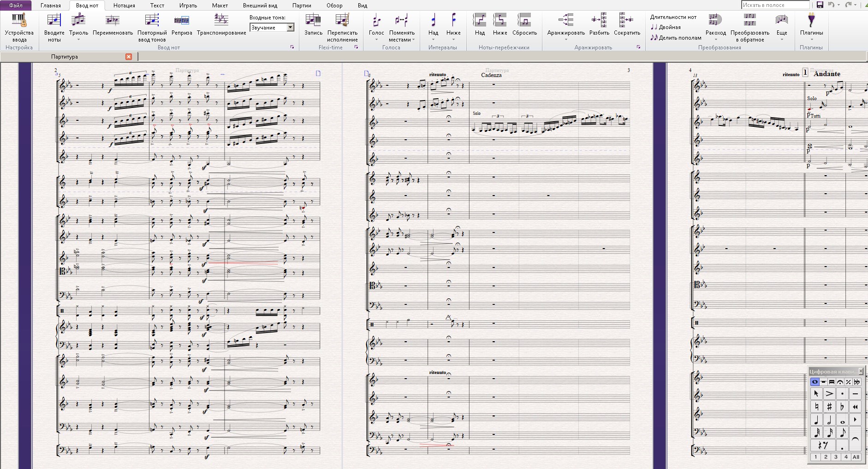This screenshot has height=469, width=868.
Task: Expand the Ниже interval dropdown arrow
Action: click(453, 40)
